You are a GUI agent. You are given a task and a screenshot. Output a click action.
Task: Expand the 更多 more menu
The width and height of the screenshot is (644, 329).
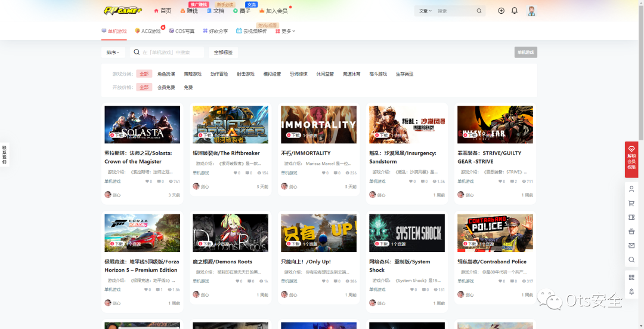[x=285, y=31]
